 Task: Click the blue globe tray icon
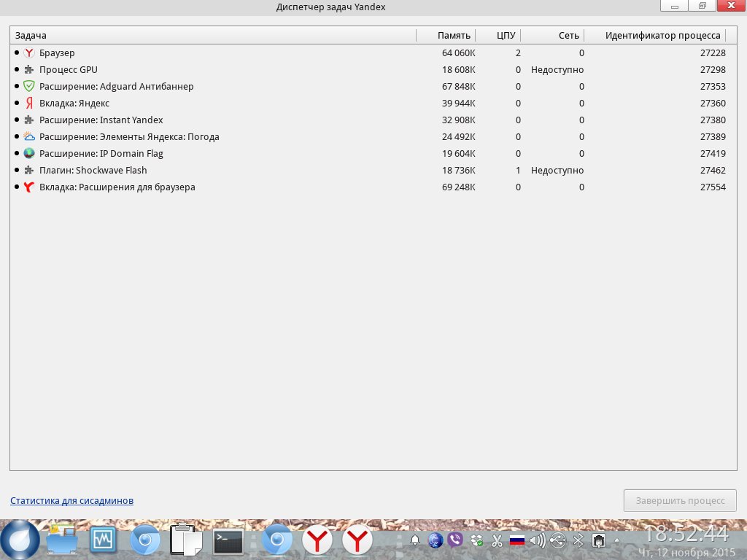[x=436, y=540]
